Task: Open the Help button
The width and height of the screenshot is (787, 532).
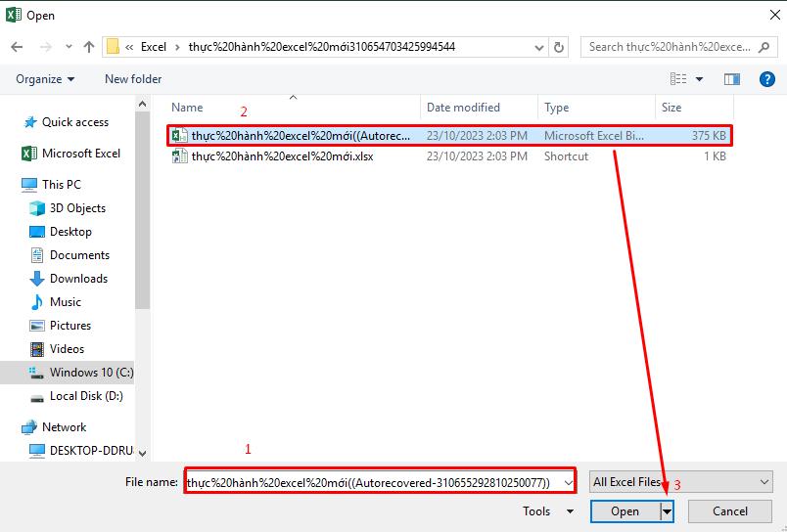Action: pyautogui.click(x=766, y=78)
